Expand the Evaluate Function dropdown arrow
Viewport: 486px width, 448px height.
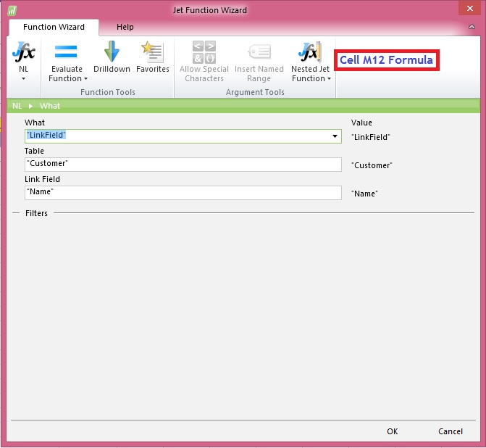tap(85, 78)
